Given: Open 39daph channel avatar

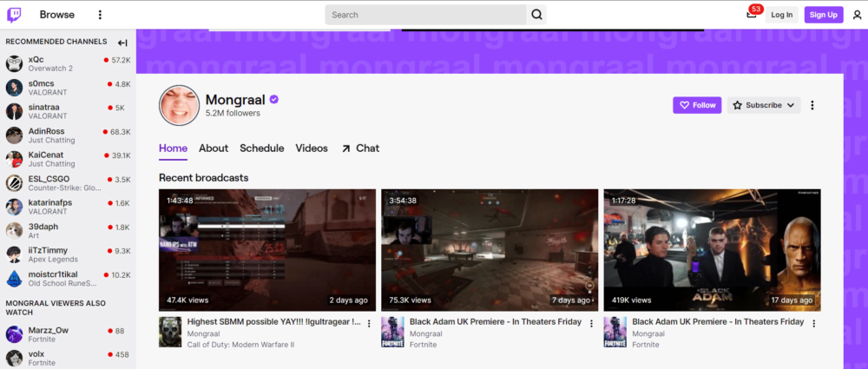Looking at the screenshot, I should pyautogui.click(x=15, y=230).
